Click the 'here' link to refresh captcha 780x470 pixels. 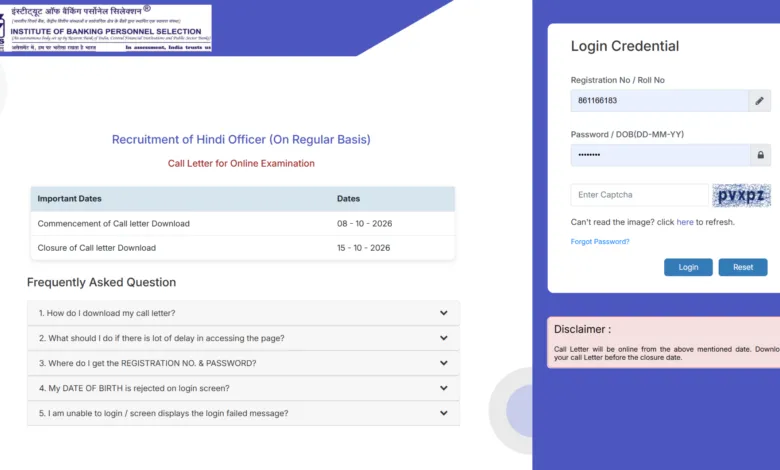(684, 222)
